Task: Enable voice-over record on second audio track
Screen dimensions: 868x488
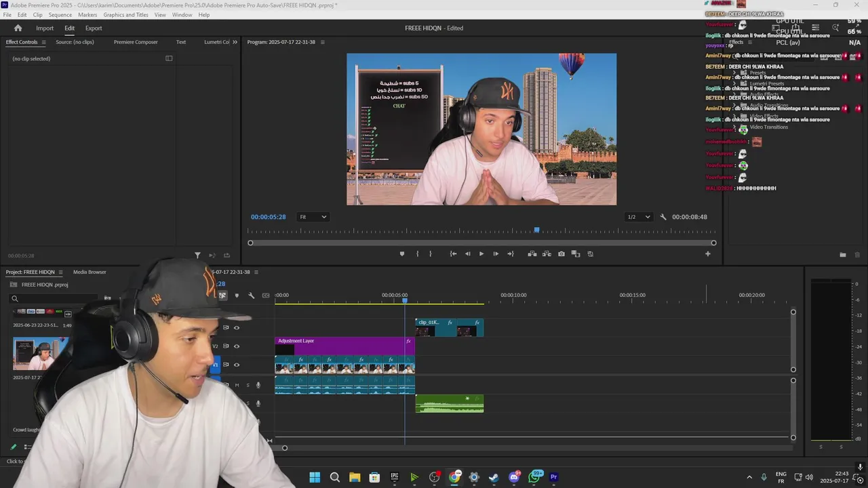Action: [x=258, y=403]
